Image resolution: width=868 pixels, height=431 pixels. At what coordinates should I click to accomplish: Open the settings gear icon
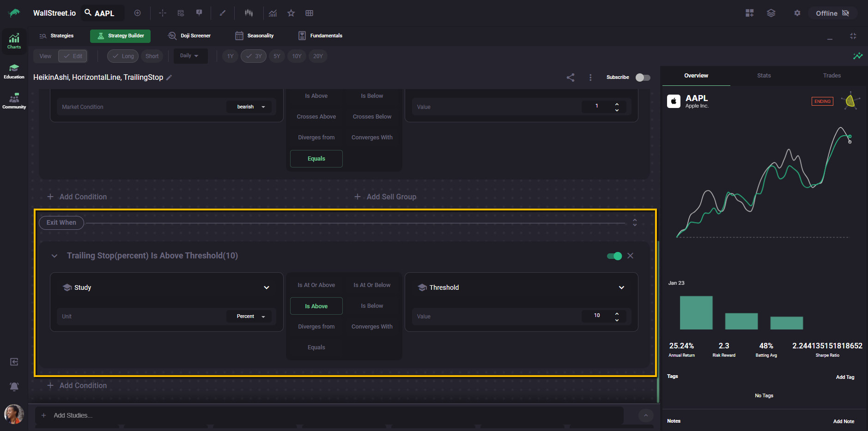797,13
